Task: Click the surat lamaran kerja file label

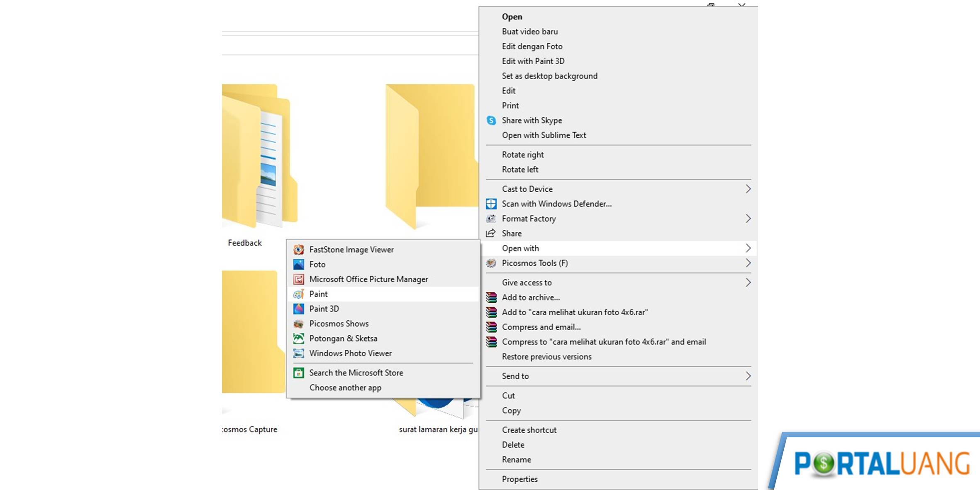Action: pos(438,429)
